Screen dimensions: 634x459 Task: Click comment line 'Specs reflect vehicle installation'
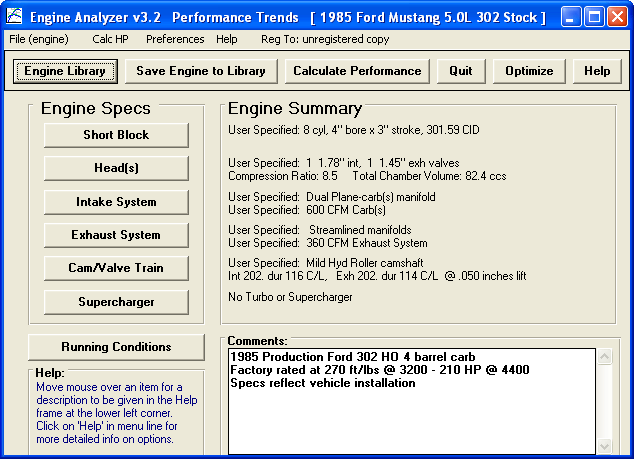point(323,383)
